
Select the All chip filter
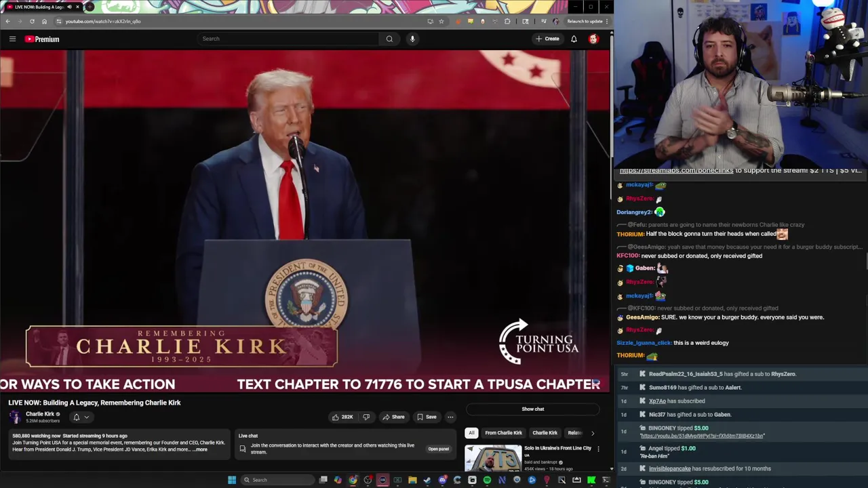click(x=471, y=432)
